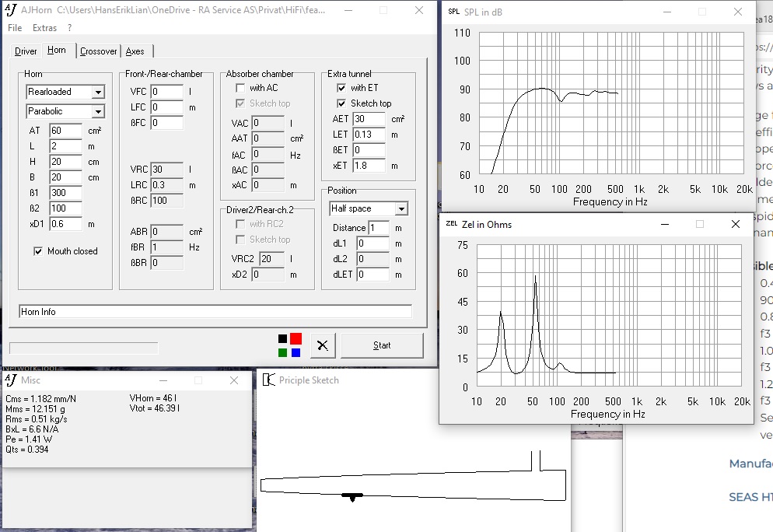Click the LRC field with 0.3
The height and width of the screenshot is (532, 773).
point(166,185)
